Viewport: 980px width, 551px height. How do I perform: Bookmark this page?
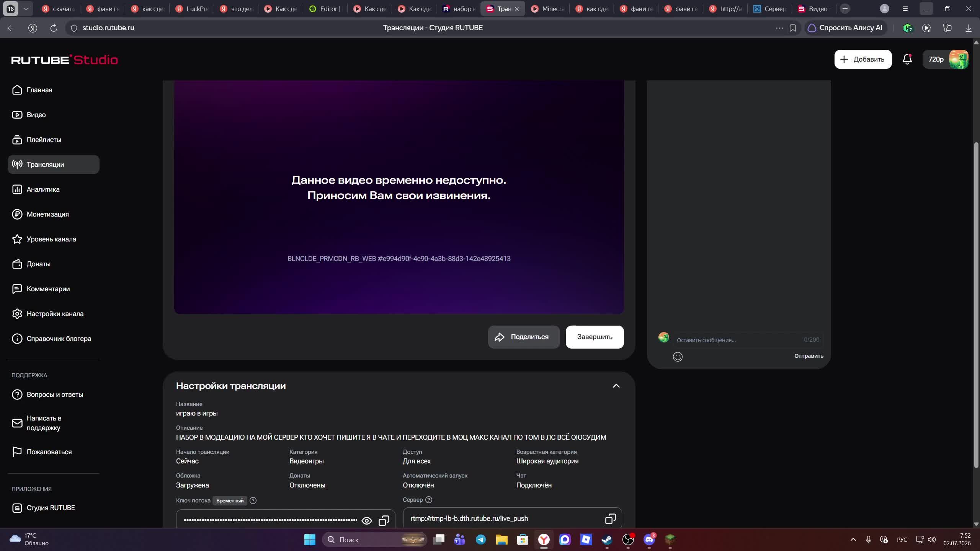[x=793, y=28]
